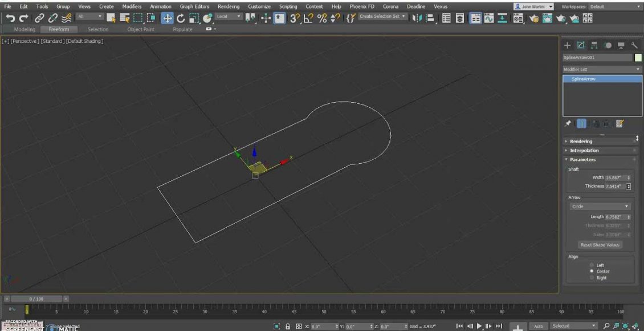This screenshot has width=644, height=331.
Task: Activate the Select and Rotate tool
Action: pos(181,17)
